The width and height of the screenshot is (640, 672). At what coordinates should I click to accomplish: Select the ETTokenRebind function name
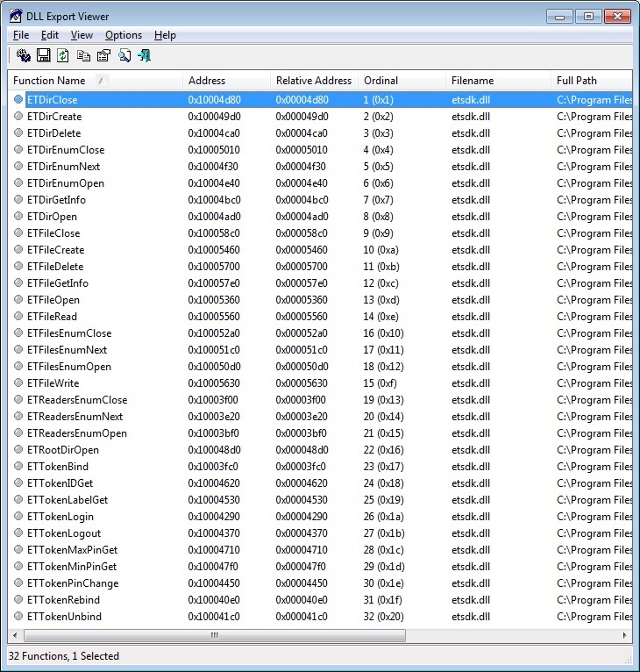click(x=63, y=599)
